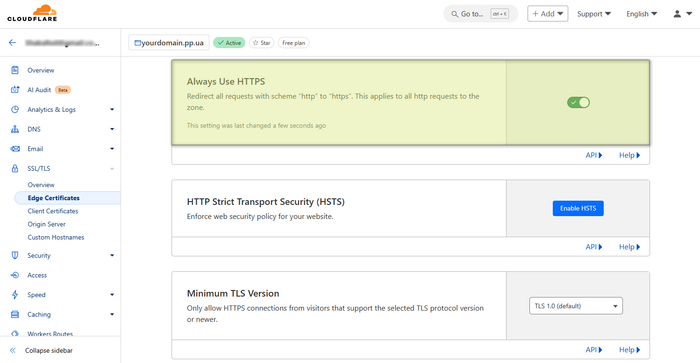Click Help link under Minimum TLS Version
Viewport: 700px width, 363px height.
point(629,350)
